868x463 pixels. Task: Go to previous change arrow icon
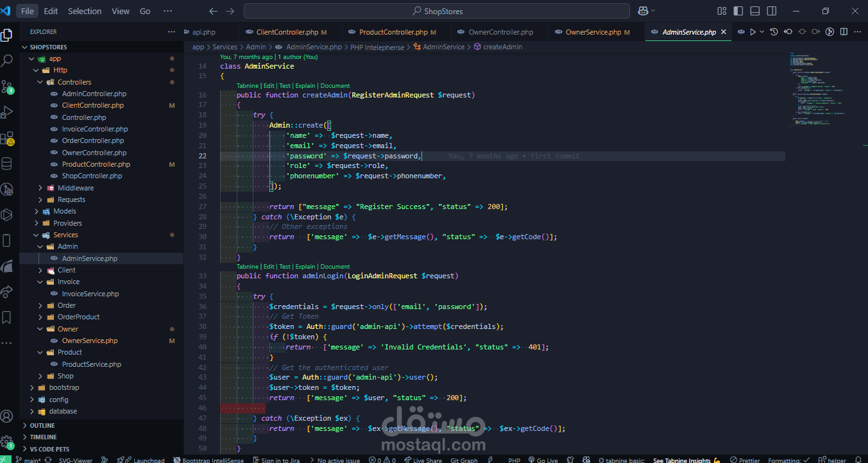(788, 31)
